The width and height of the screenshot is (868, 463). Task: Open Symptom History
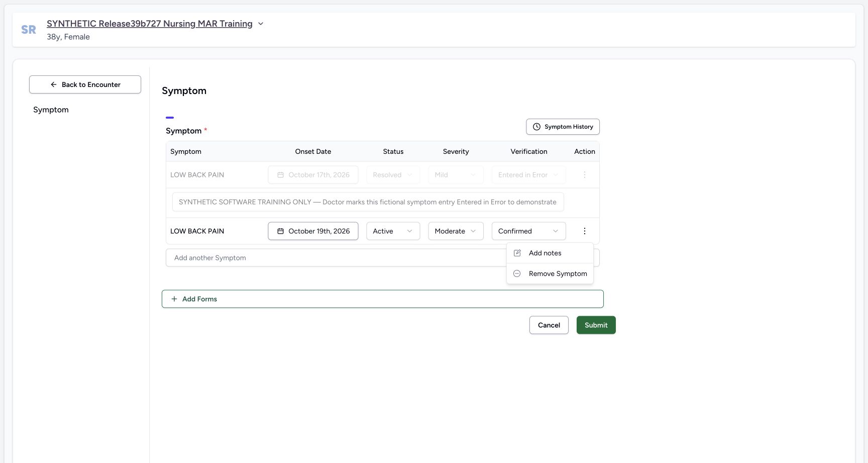pos(563,127)
